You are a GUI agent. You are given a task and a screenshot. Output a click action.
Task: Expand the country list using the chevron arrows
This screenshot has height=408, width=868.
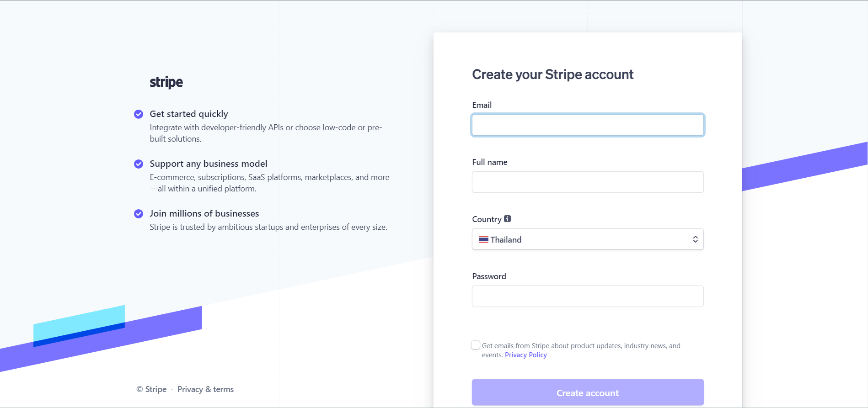695,239
